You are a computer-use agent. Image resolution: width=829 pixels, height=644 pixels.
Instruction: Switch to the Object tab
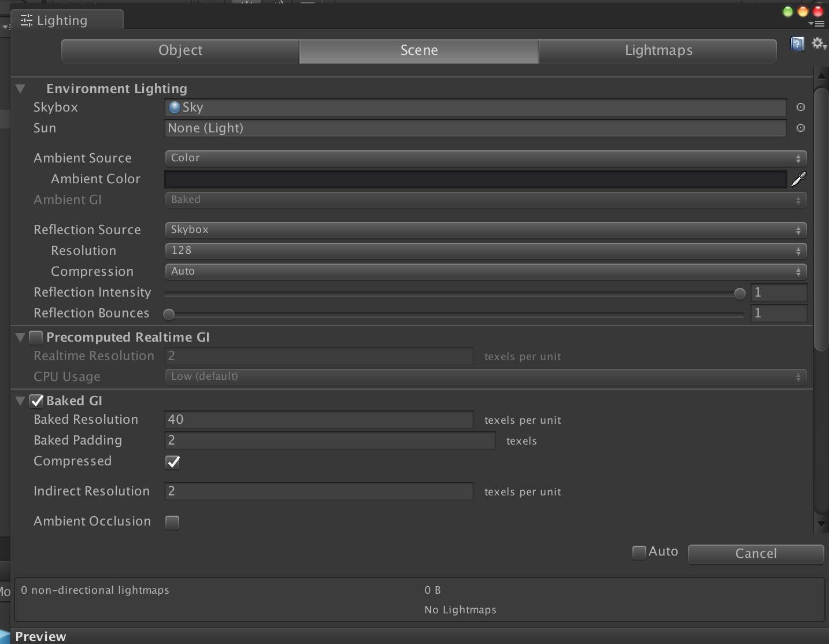pyautogui.click(x=180, y=51)
